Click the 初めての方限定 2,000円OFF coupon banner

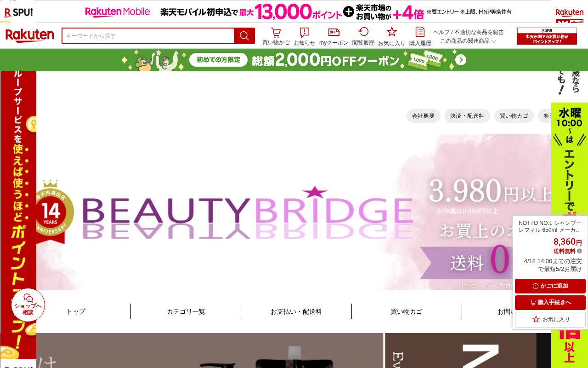point(294,60)
